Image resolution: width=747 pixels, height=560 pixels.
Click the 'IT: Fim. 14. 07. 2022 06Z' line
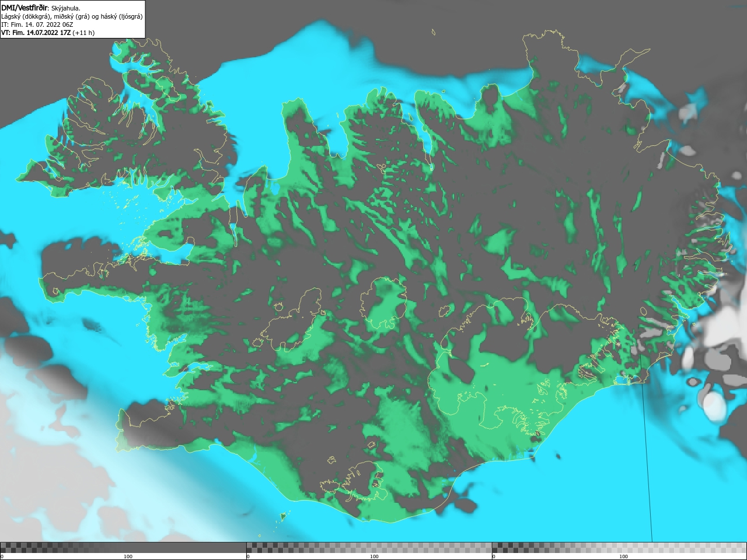pyautogui.click(x=37, y=24)
